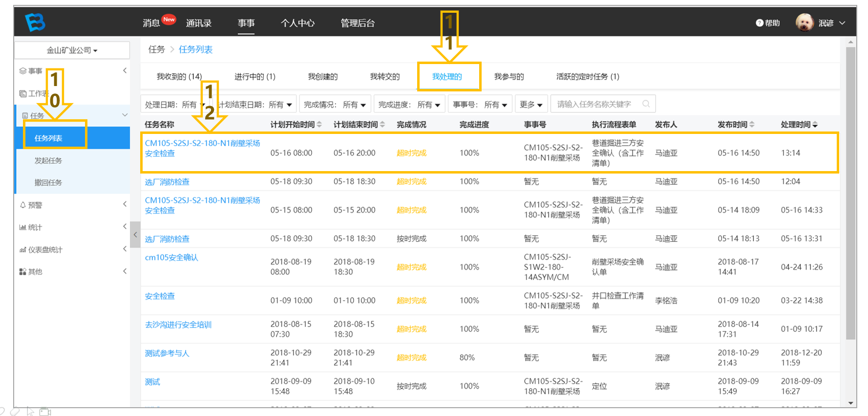The height and width of the screenshot is (416, 868).
Task: Click 井口检查工作清单 form cell
Action: click(617, 301)
